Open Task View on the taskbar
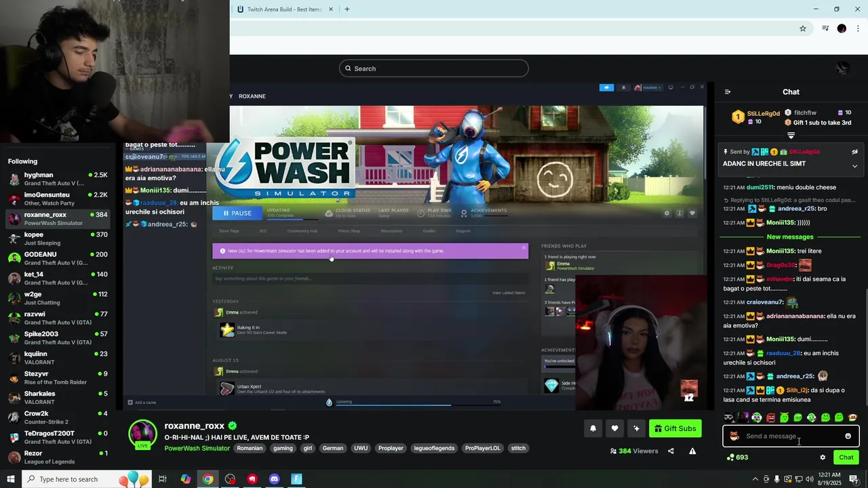The image size is (868, 488). (x=163, y=479)
